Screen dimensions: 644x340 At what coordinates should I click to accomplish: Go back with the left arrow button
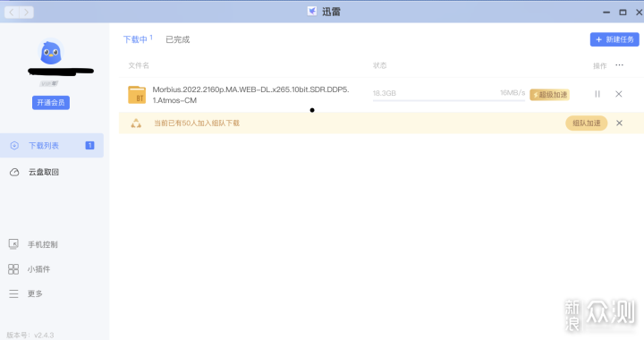tap(12, 13)
